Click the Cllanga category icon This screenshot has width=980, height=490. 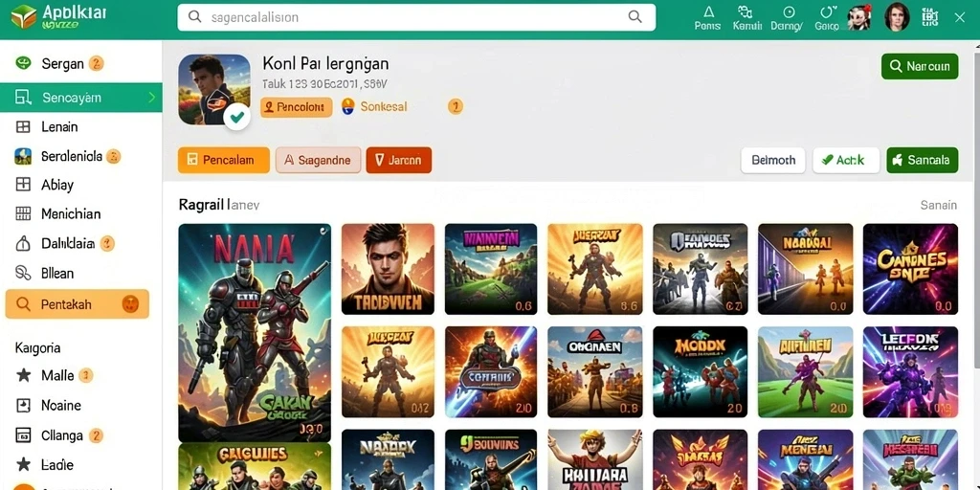tap(23, 435)
